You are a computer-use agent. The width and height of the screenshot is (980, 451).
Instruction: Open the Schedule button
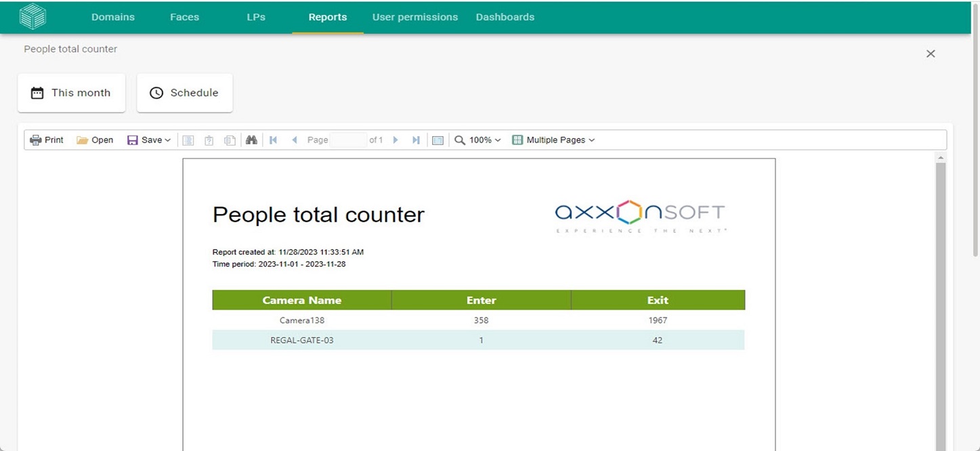point(185,93)
